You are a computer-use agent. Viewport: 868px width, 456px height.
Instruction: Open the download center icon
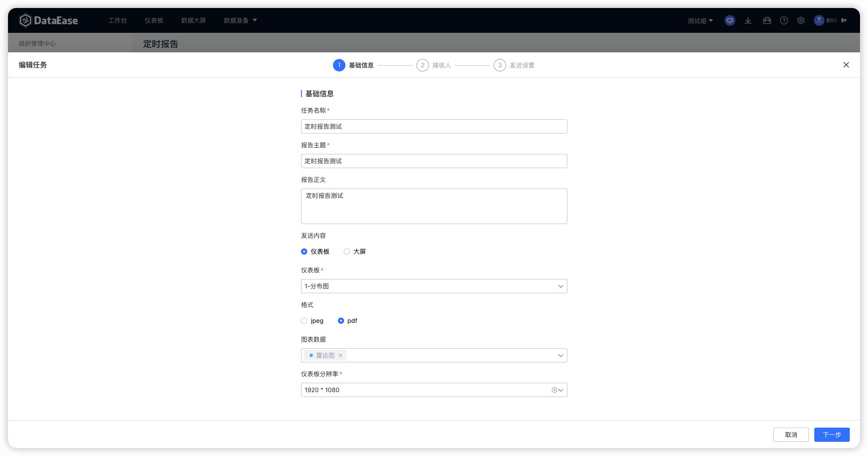click(748, 20)
